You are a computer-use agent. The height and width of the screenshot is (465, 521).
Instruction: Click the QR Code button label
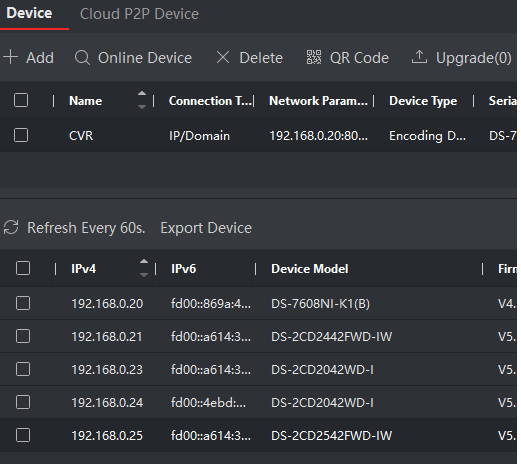pos(359,58)
